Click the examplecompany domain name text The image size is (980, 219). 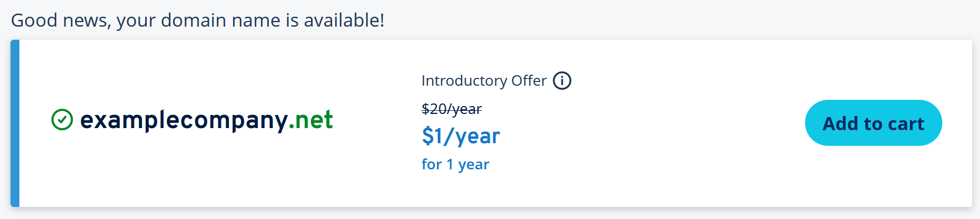coord(183,120)
